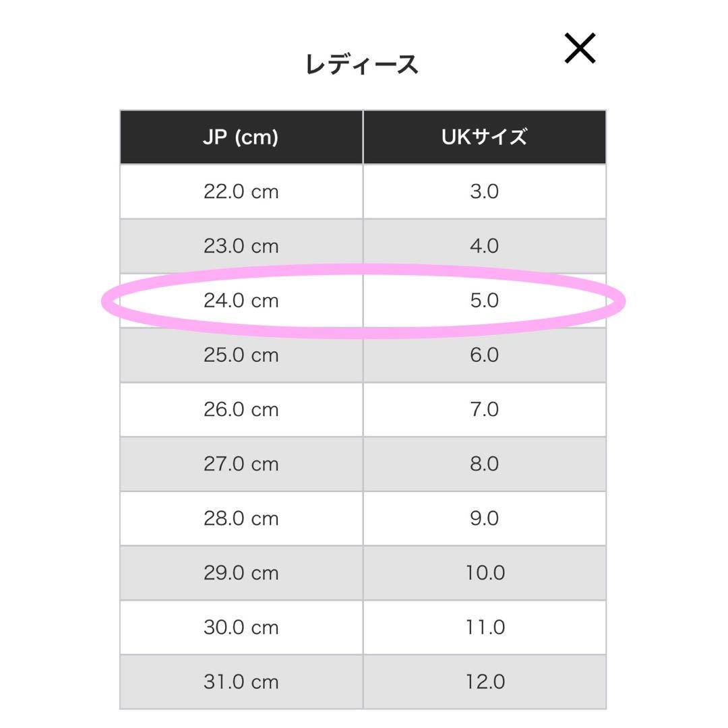This screenshot has width=728, height=728.
Task: Click UK size 8.0 cell
Action: point(484,464)
